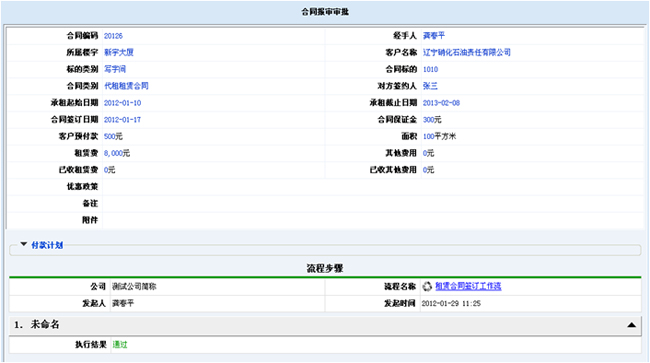Click area value 100平方米
The image size is (650, 363).
coord(439,136)
